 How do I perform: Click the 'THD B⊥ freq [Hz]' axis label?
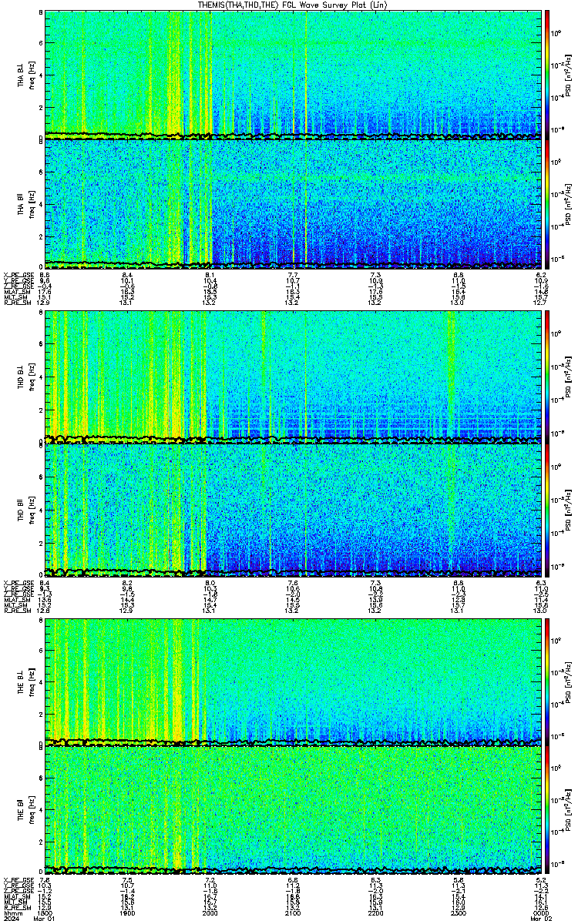point(26,377)
